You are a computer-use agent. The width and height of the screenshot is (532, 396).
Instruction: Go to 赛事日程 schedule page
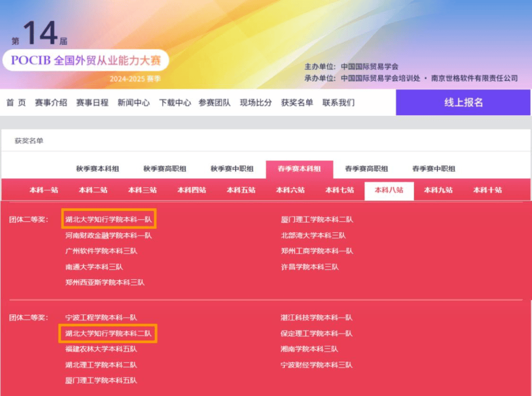[x=92, y=103]
